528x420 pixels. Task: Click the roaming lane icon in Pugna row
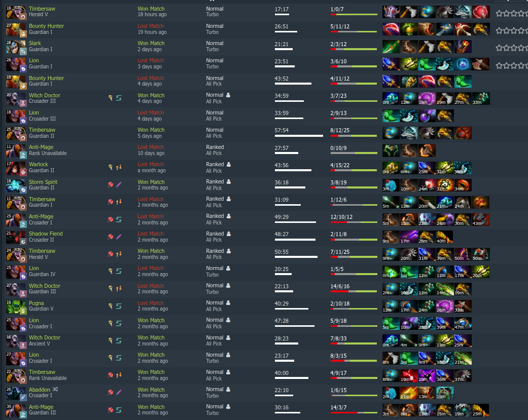(x=119, y=306)
